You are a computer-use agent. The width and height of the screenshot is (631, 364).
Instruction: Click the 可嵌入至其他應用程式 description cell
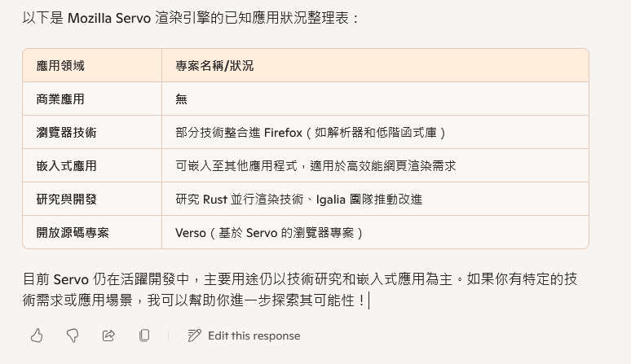pyautogui.click(x=315, y=166)
